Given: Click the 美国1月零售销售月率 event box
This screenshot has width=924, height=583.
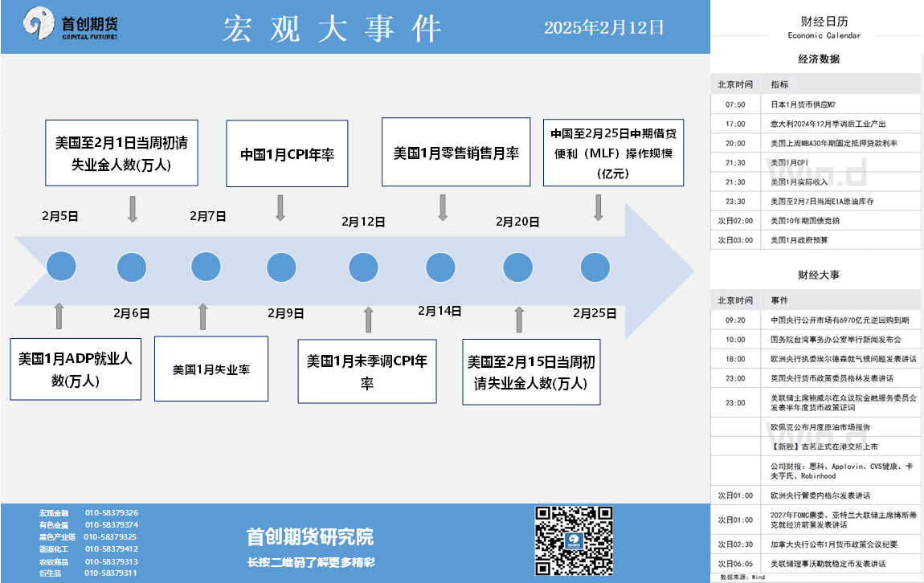Looking at the screenshot, I should (x=456, y=152).
